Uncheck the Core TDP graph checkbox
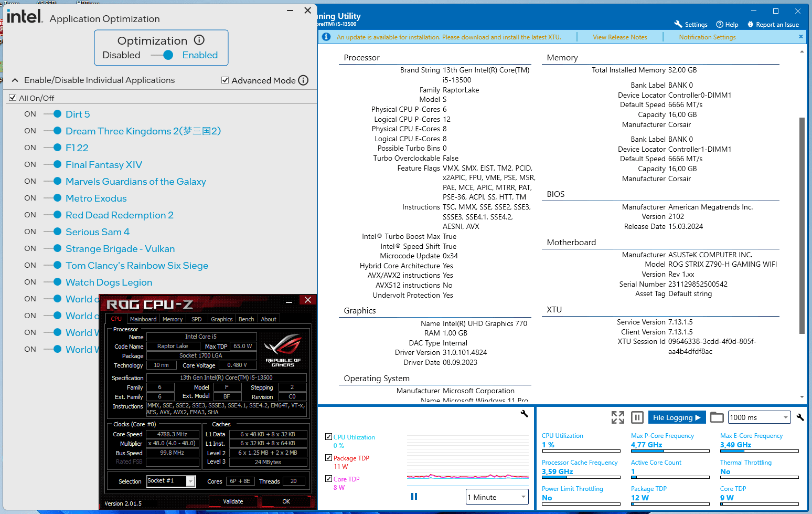Viewport: 812px width, 514px height. (x=328, y=479)
